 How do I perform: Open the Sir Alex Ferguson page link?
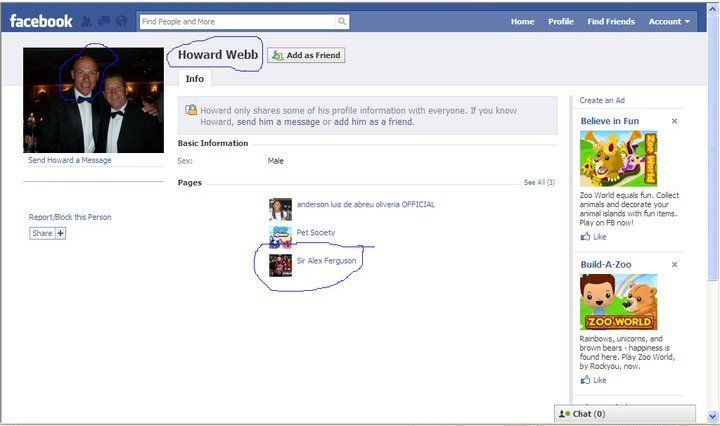(x=326, y=261)
